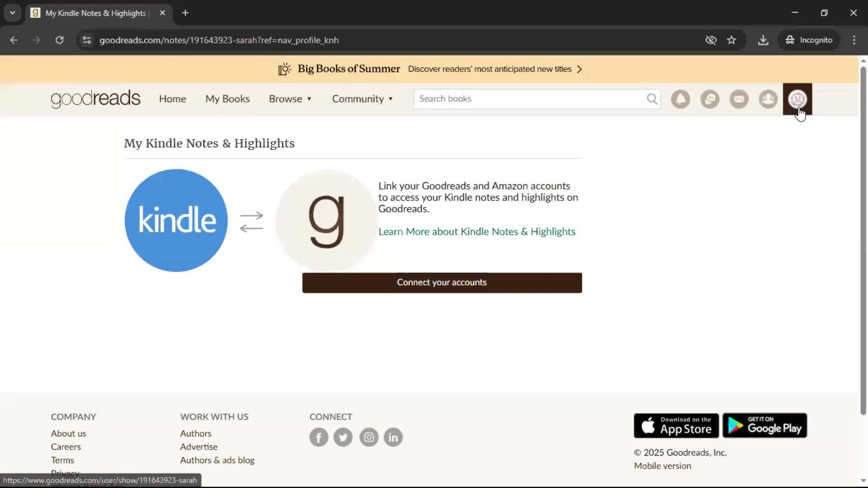This screenshot has height=488, width=868.
Task: Open the Terms footer link
Action: 62,460
